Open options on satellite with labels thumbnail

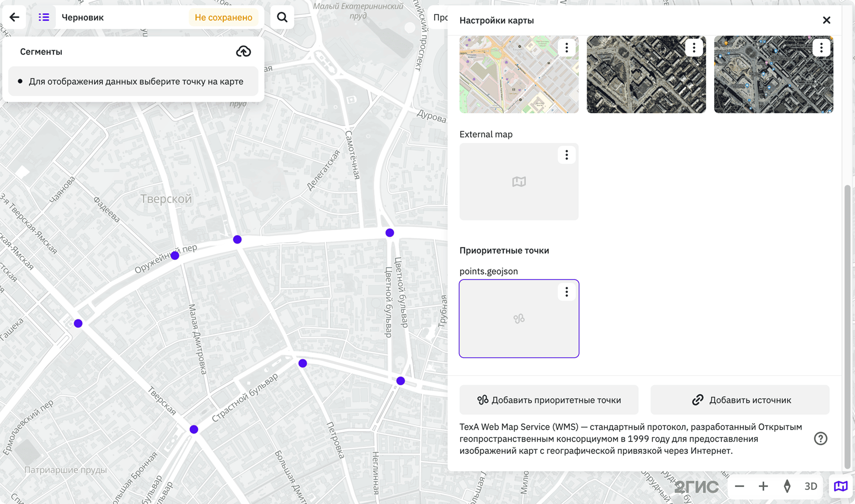coord(821,48)
